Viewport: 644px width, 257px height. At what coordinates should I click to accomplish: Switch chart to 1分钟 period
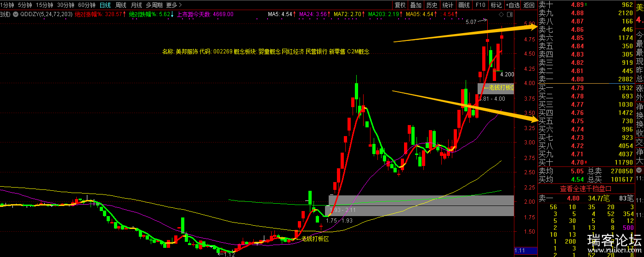(x=7, y=5)
